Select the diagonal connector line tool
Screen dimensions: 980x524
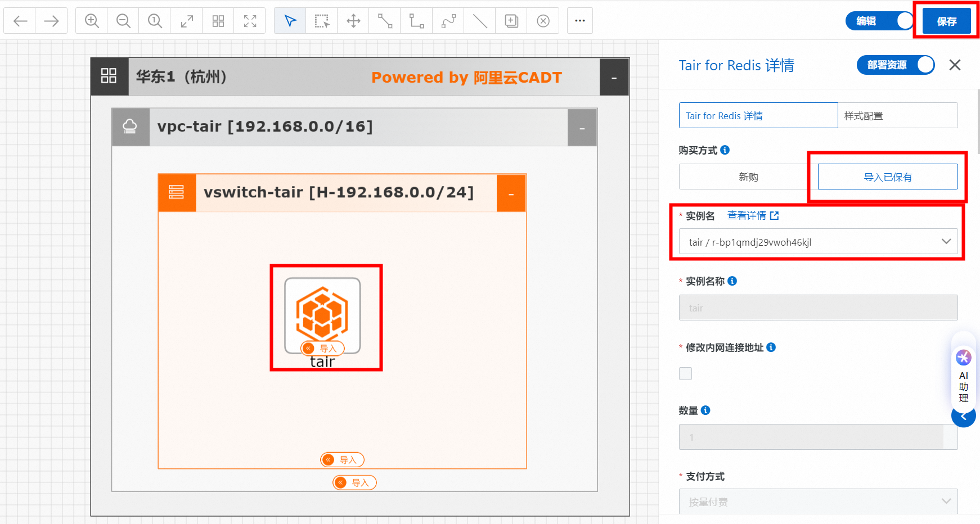pyautogui.click(x=385, y=21)
